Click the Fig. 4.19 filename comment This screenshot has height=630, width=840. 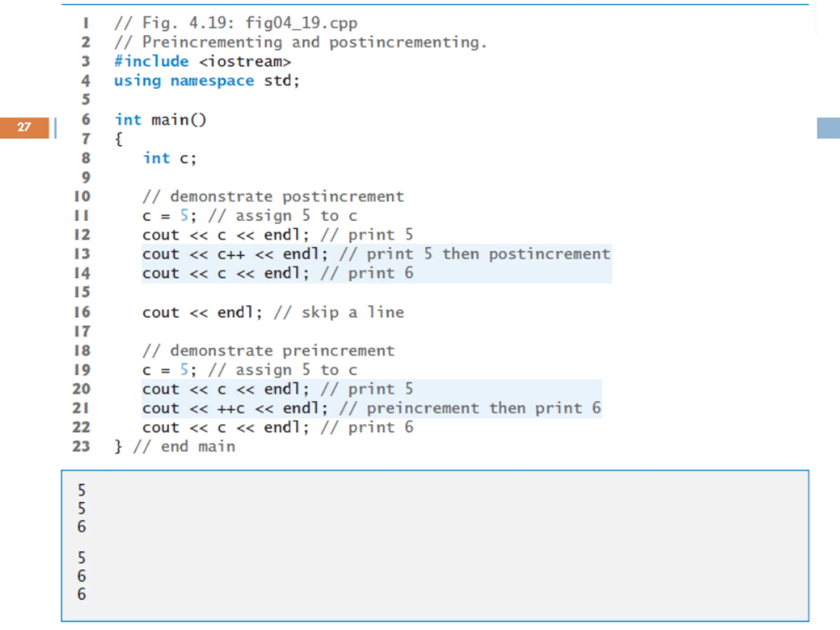(x=236, y=23)
